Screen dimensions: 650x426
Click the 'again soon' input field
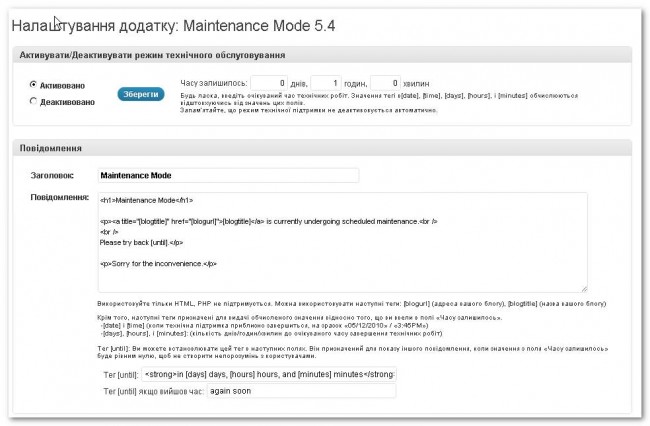pos(301,391)
